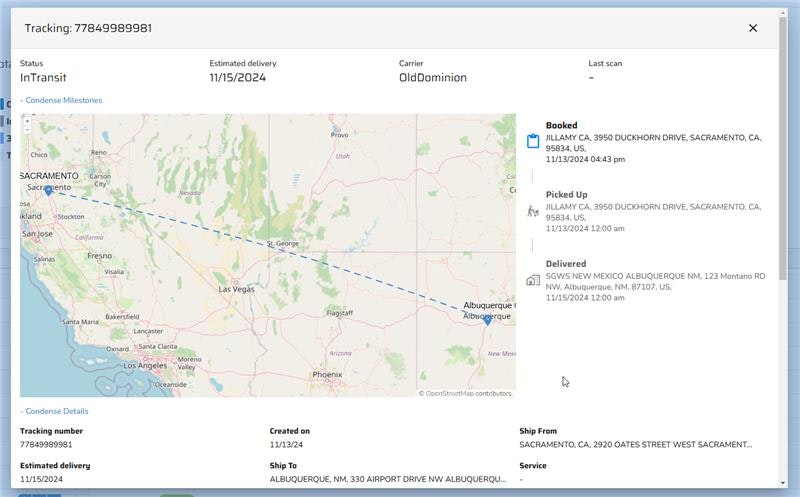Close the tracking dialog with the X
This screenshot has width=800, height=497.
(x=753, y=28)
